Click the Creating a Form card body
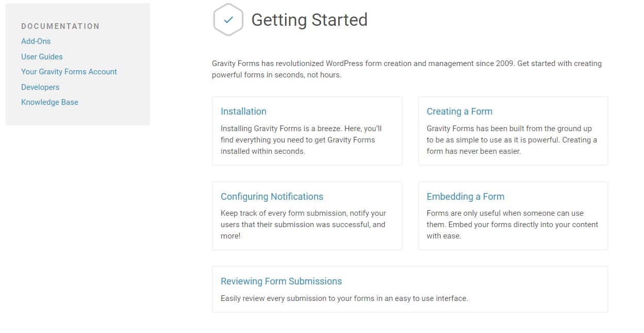The width and height of the screenshot is (644, 333). (x=513, y=139)
